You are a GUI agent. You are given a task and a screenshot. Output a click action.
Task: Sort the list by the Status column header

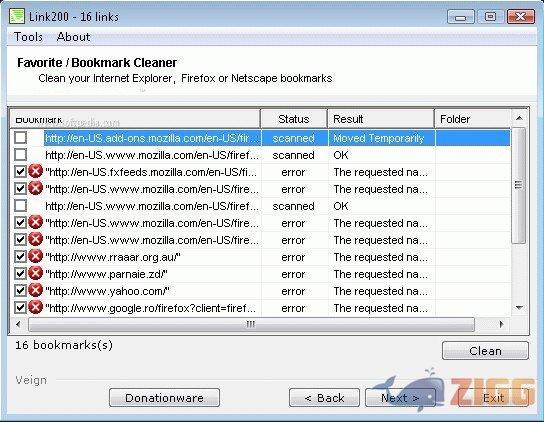pyautogui.click(x=294, y=119)
